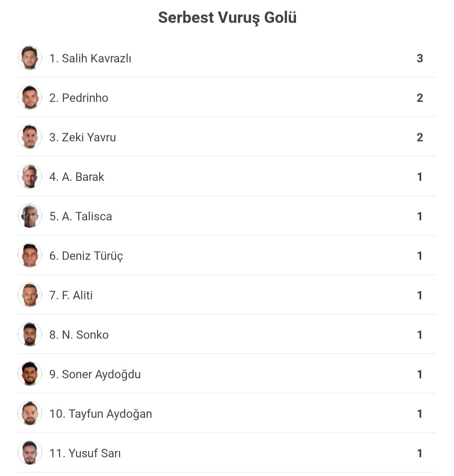Viewport: 454px width, 476px height.
Task: Open F. Aliti's player avatar
Action: coord(30,295)
